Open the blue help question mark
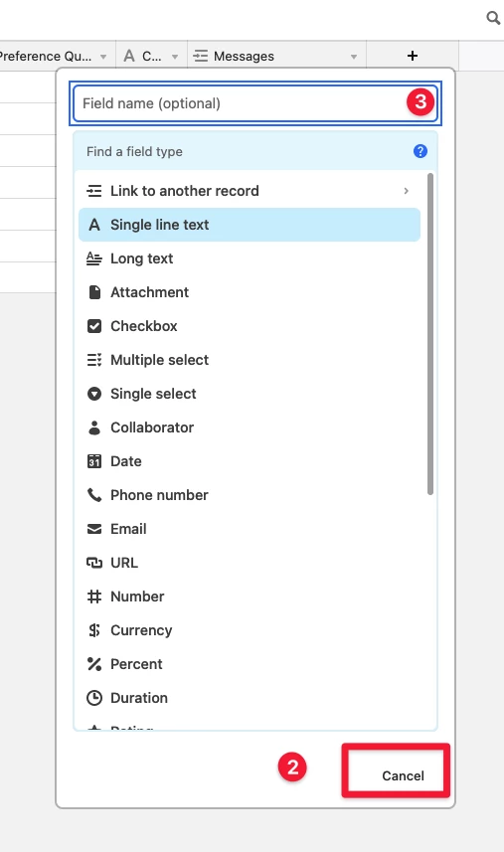Viewport: 504px width, 852px height. tap(420, 151)
